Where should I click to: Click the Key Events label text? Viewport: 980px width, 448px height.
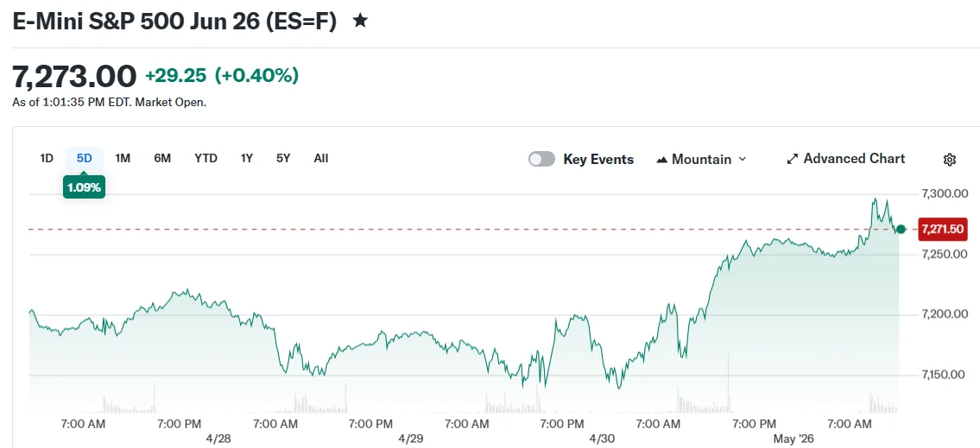[x=598, y=160]
